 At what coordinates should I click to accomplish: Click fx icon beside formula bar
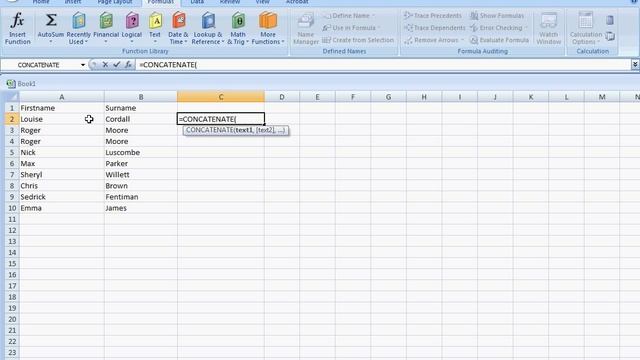(128, 64)
